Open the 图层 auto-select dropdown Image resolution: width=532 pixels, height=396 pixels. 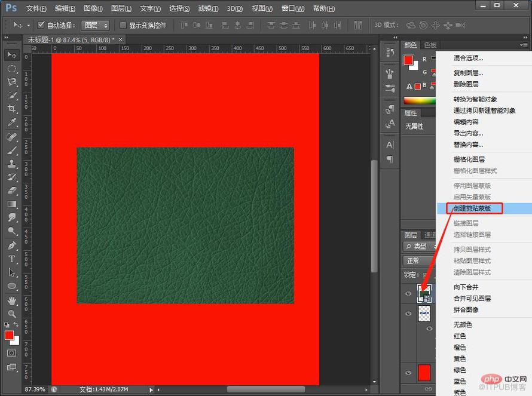[x=95, y=25]
